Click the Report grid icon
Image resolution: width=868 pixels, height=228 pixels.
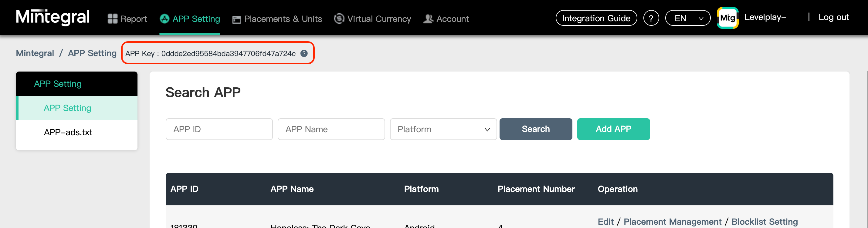click(x=112, y=19)
